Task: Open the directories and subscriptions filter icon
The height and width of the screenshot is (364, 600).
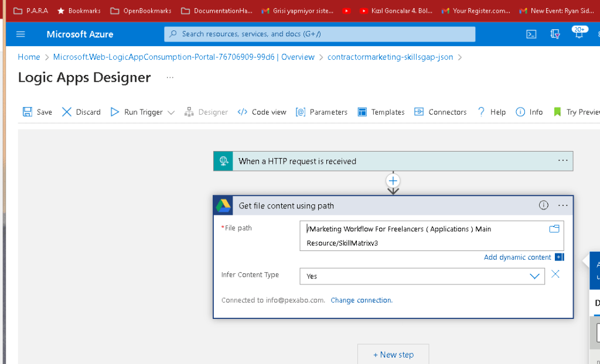Action: (555, 34)
